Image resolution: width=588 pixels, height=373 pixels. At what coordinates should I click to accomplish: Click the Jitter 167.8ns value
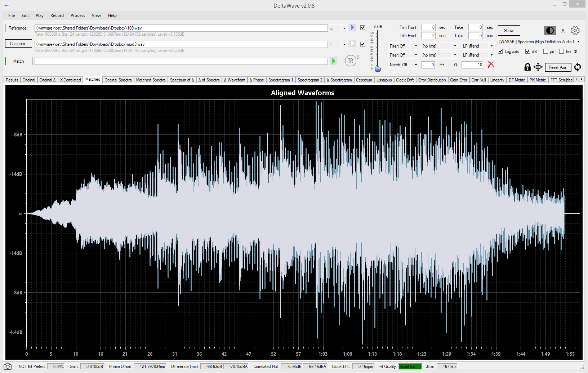click(x=447, y=367)
